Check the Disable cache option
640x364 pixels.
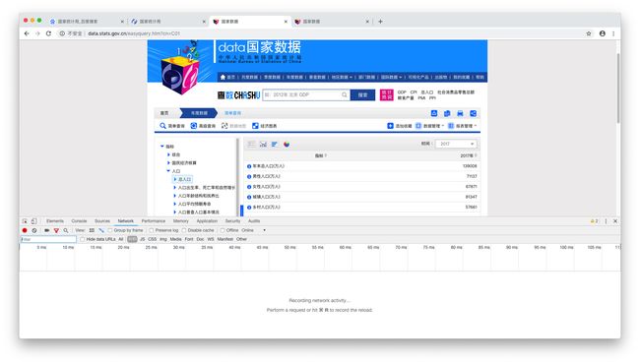point(184,230)
